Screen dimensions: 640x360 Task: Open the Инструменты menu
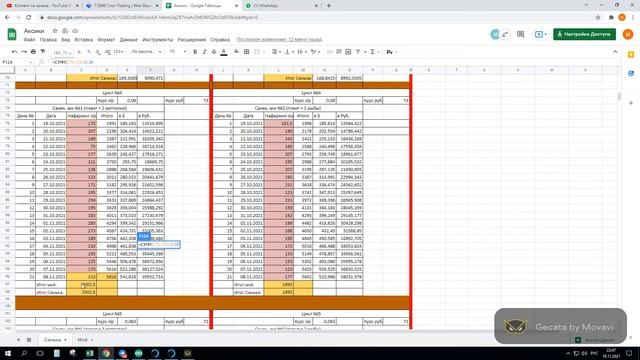(x=158, y=40)
